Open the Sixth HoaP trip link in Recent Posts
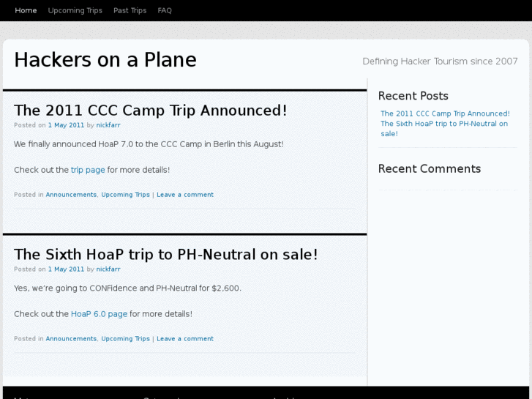Screen dimensions: 532x399 (x=443, y=124)
